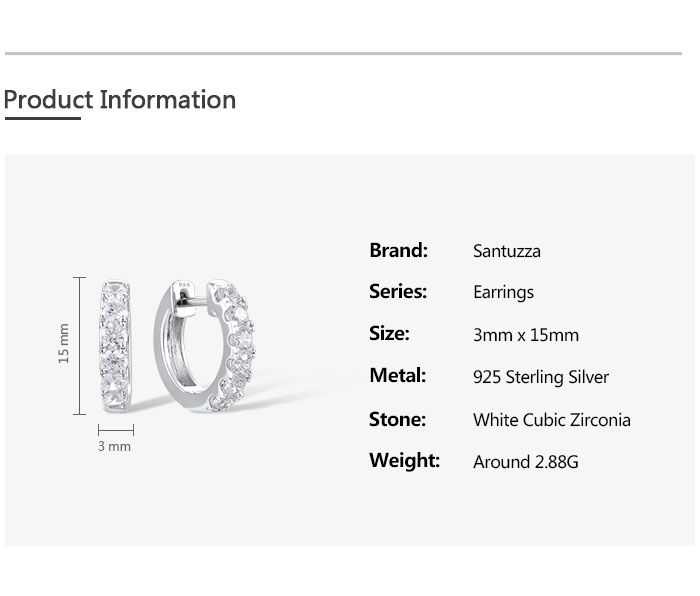
Task: Click the vertical 15 mm measurement bracket
Action: pos(80,345)
